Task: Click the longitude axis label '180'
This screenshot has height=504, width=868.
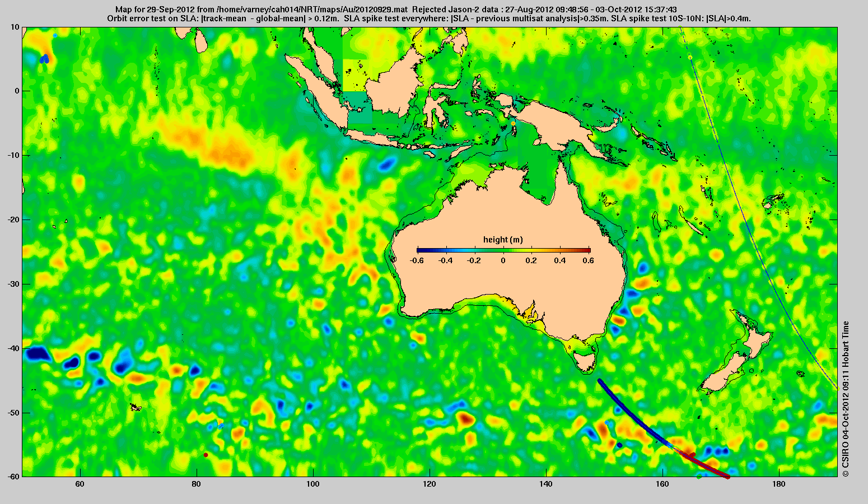Action: point(780,484)
